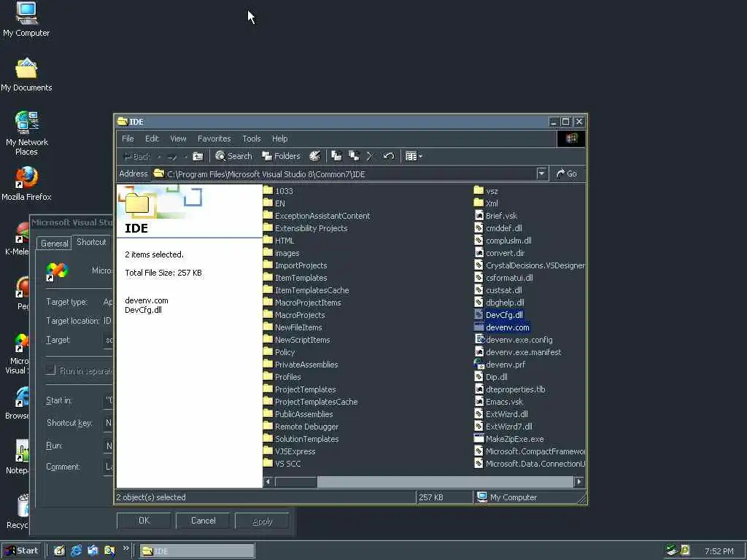Click the Delete (X) toolbar icon
Image resolution: width=747 pixels, height=560 pixels.
371,156
